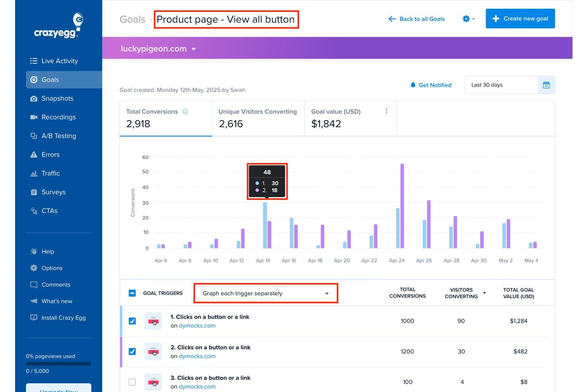Click the Goals target icon in sidebar
588x392 pixels.
(x=34, y=80)
